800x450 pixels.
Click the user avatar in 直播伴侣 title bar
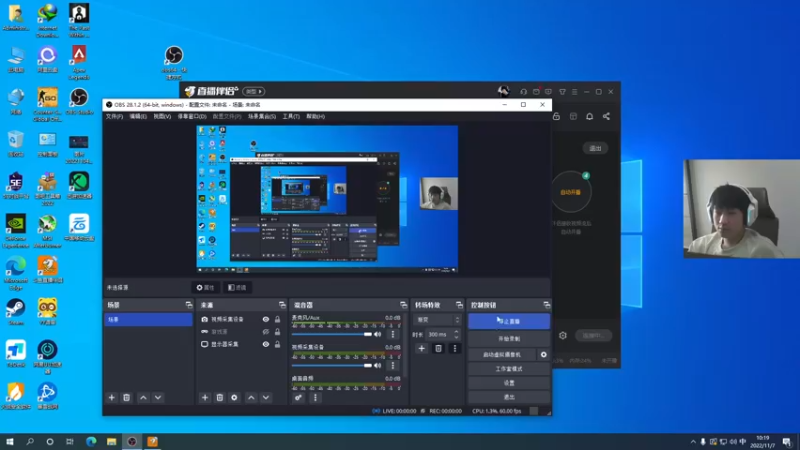coord(504,91)
